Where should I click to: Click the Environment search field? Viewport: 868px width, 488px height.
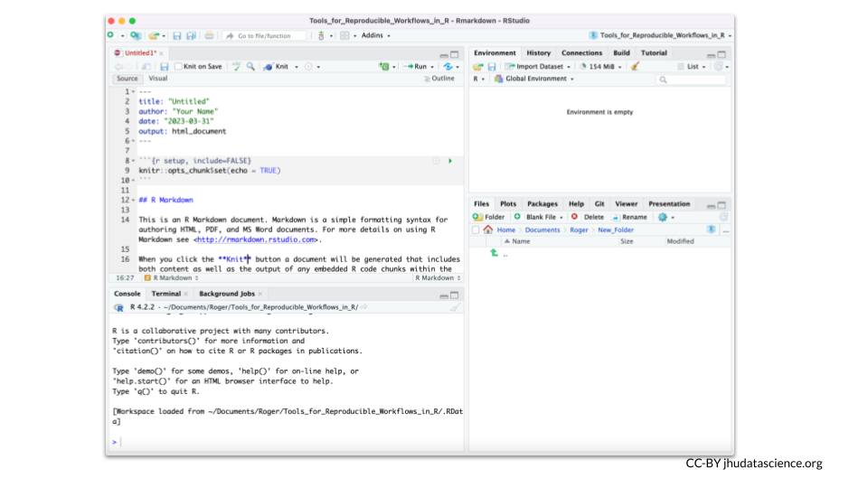(x=690, y=80)
